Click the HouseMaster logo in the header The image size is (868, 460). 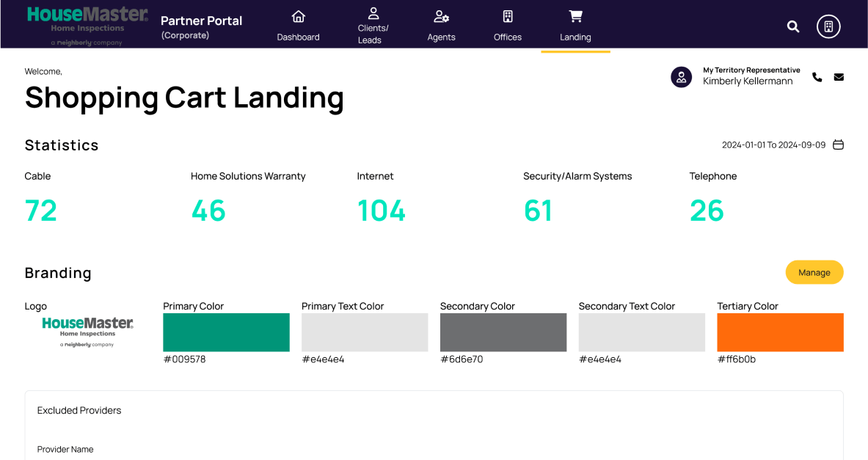point(85,22)
